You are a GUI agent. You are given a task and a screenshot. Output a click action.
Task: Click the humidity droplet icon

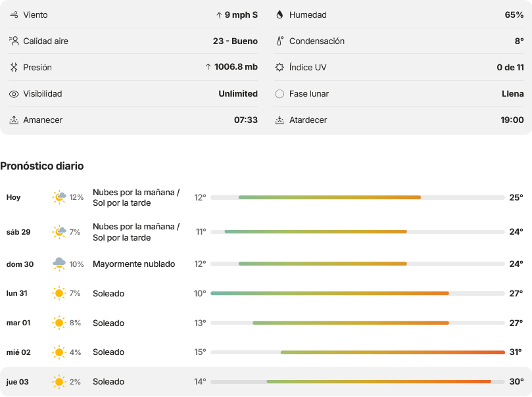tap(279, 14)
